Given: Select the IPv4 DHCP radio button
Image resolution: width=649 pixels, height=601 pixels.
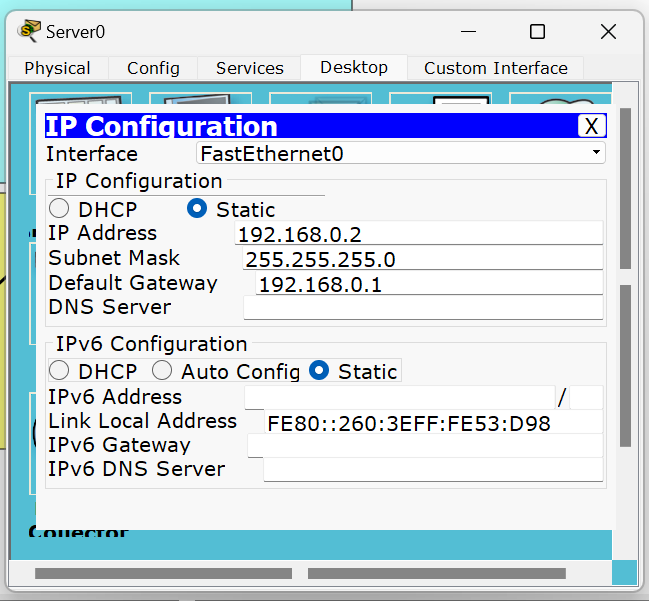Looking at the screenshot, I should click(x=60, y=209).
